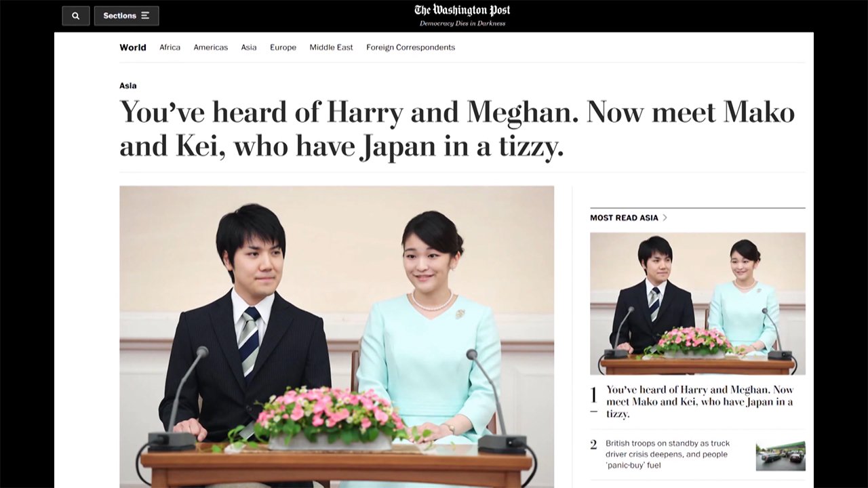Open top-ranked Harry and Meghan story link

coord(699,401)
